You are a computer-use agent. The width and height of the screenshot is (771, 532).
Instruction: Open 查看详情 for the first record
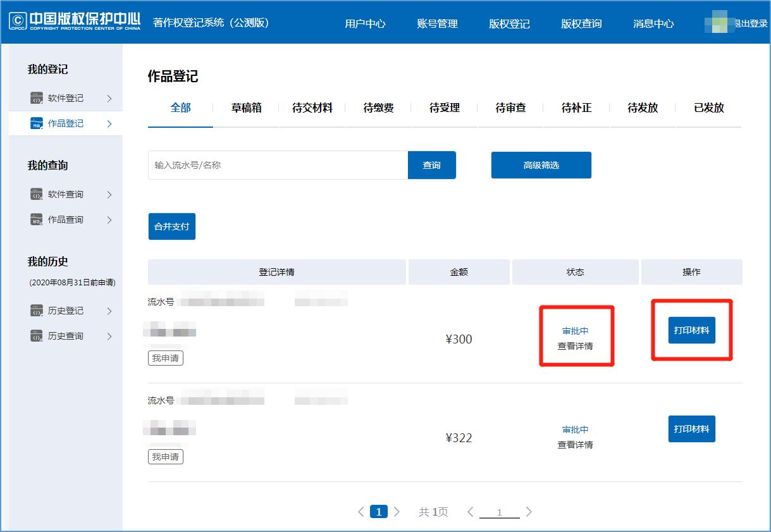[x=576, y=347]
